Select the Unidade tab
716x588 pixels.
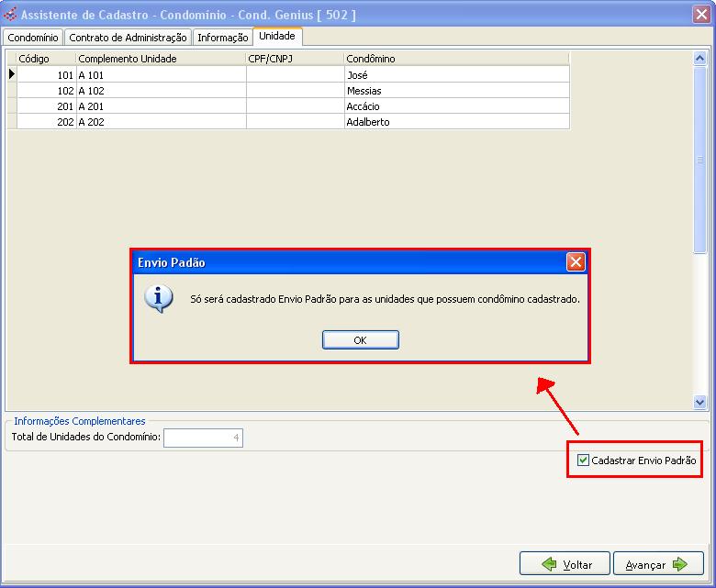[x=277, y=37]
